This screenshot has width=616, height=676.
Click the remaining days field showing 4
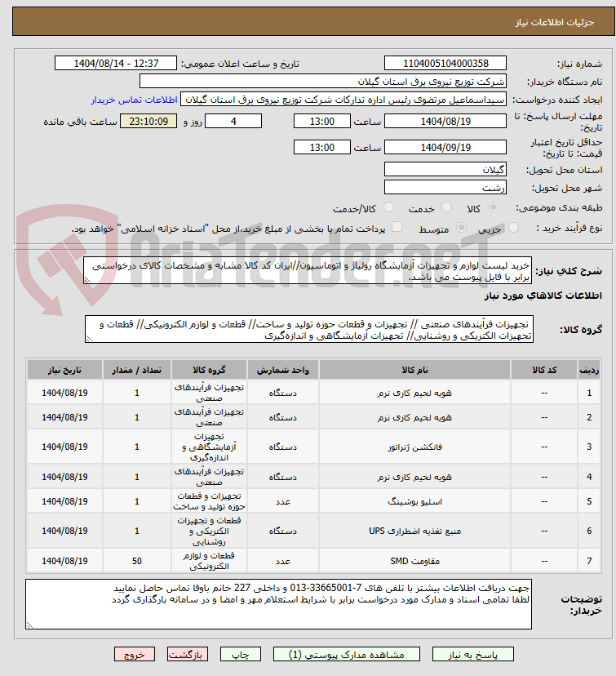[x=233, y=121]
